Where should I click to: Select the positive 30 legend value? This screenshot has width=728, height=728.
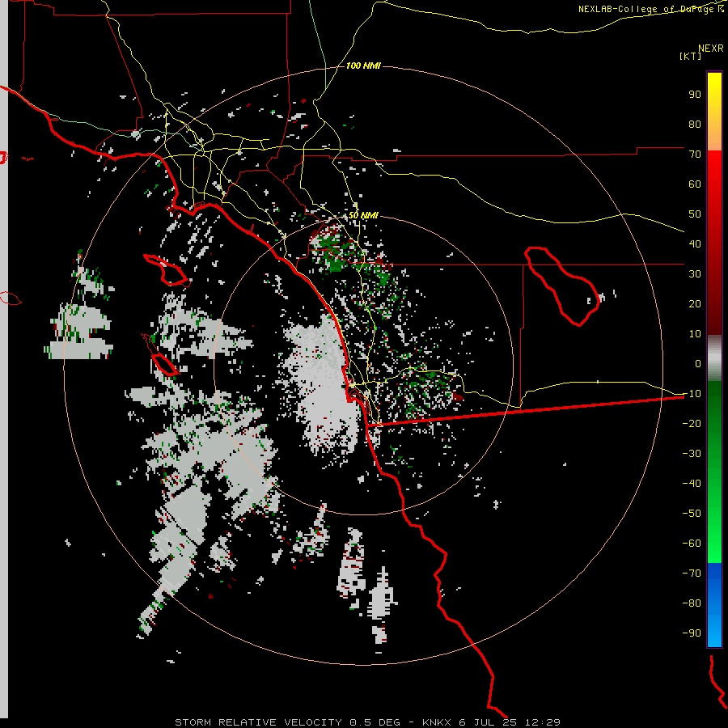click(x=695, y=274)
